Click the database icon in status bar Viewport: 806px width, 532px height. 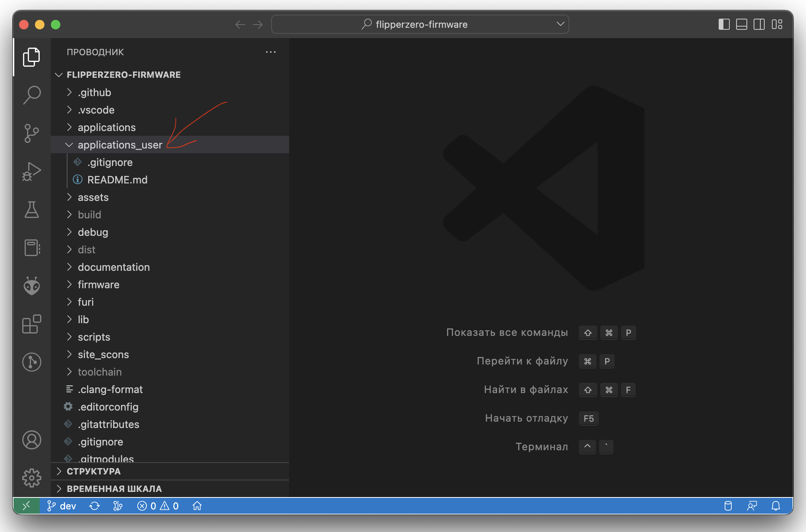click(x=728, y=506)
